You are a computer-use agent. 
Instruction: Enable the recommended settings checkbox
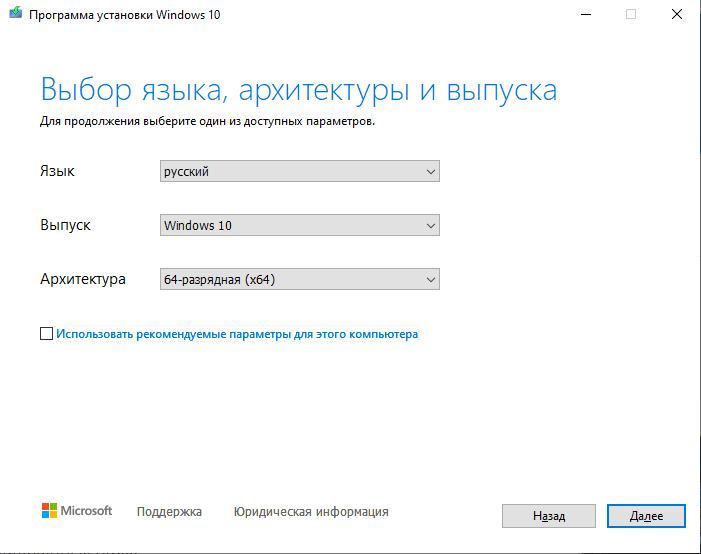point(46,334)
